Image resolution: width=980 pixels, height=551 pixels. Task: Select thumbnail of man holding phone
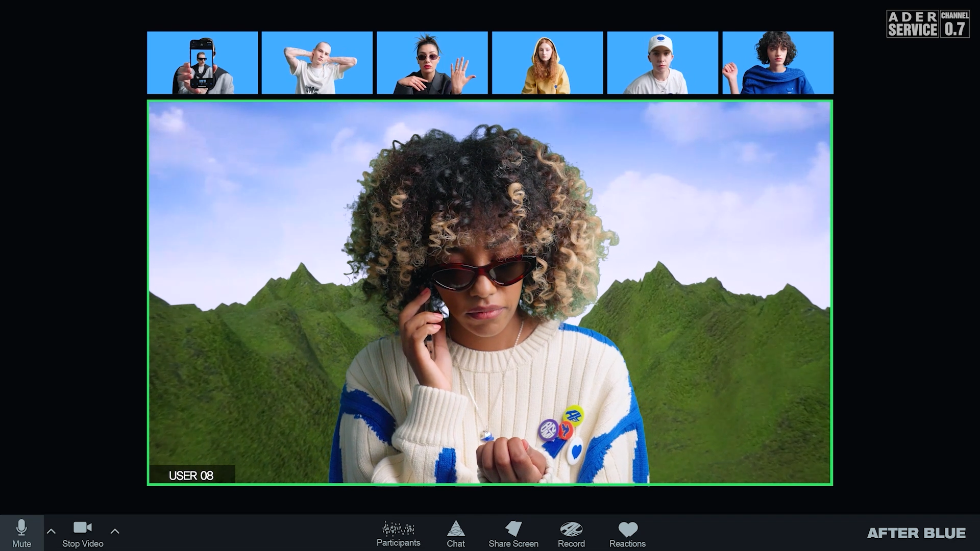pos(203,63)
